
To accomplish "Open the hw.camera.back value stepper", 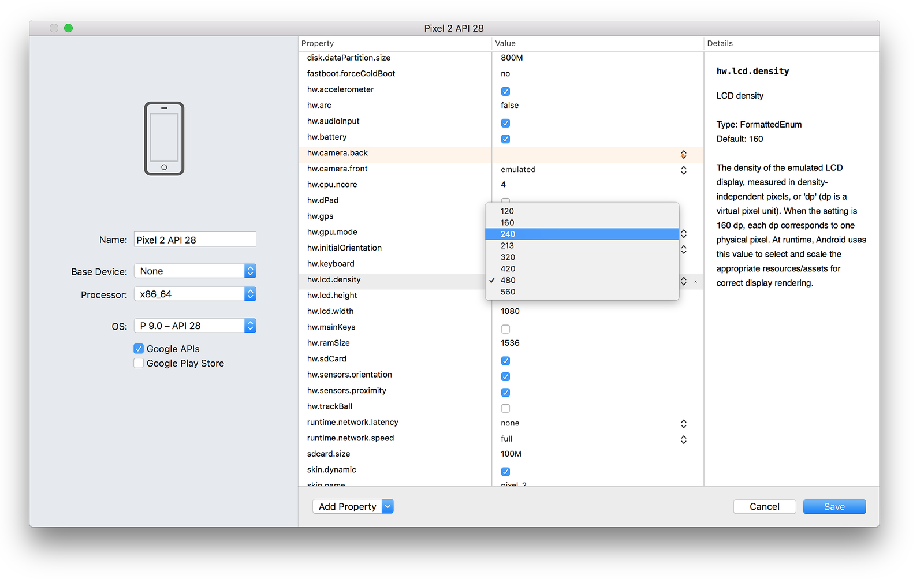I will click(x=684, y=154).
